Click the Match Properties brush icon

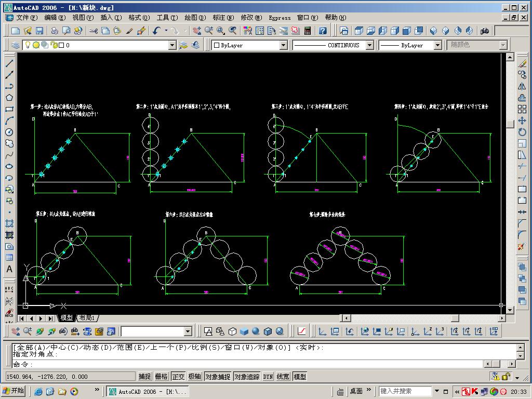(129, 31)
